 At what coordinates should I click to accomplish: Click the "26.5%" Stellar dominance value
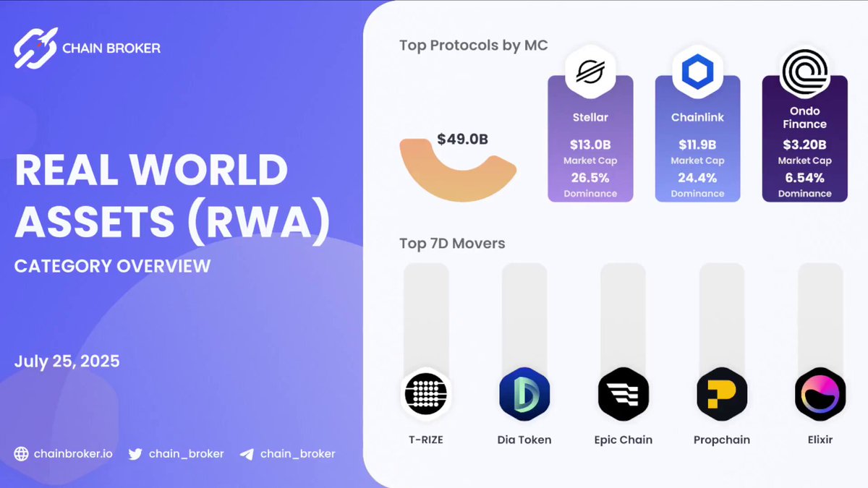[590, 177]
